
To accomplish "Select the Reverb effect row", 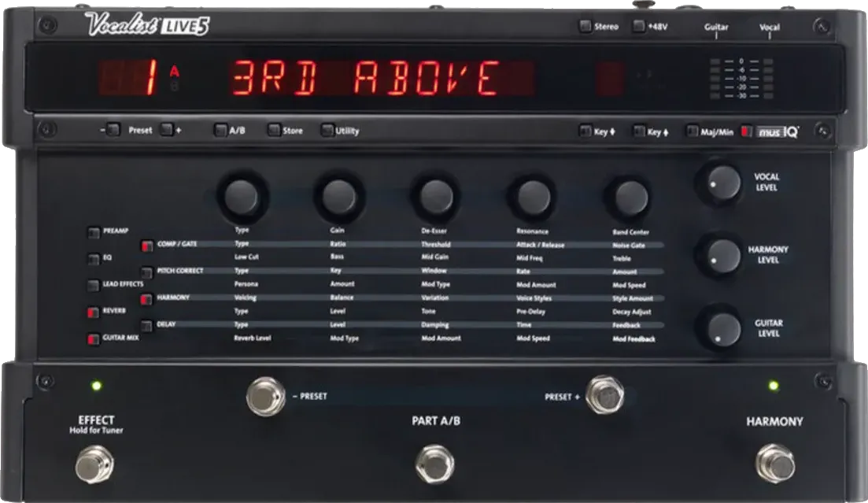I will (94, 312).
